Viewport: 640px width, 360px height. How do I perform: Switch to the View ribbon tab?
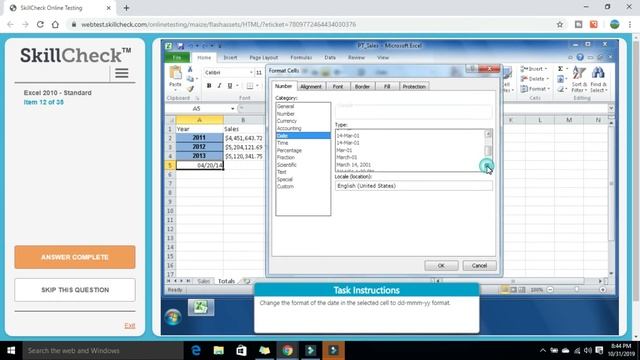pos(383,58)
